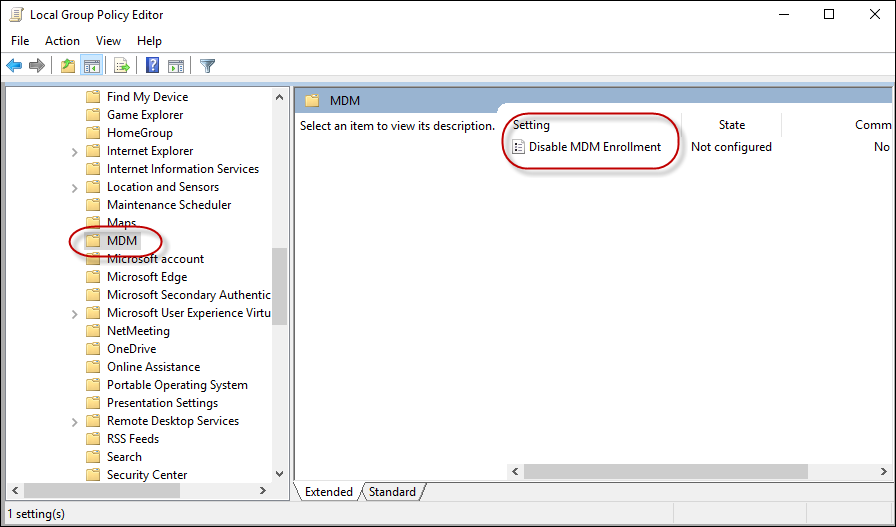The width and height of the screenshot is (896, 527).
Task: Click the Up One Level folder icon
Action: pyautogui.click(x=67, y=66)
